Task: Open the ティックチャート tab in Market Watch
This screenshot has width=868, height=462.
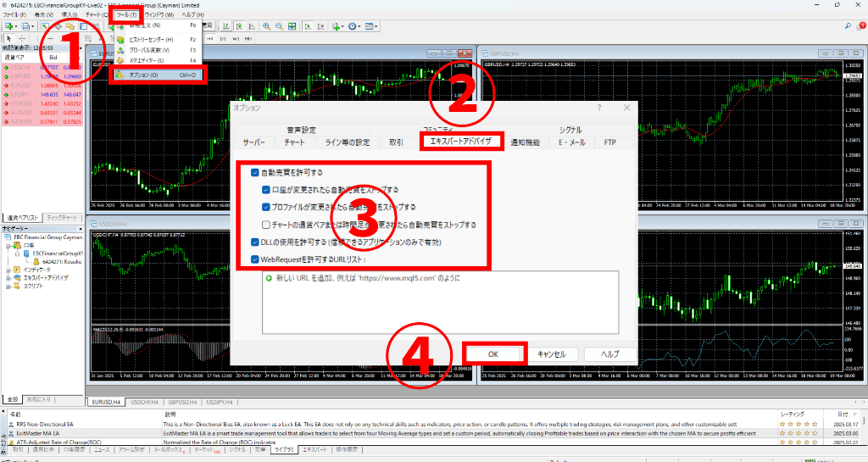Action: (x=62, y=218)
